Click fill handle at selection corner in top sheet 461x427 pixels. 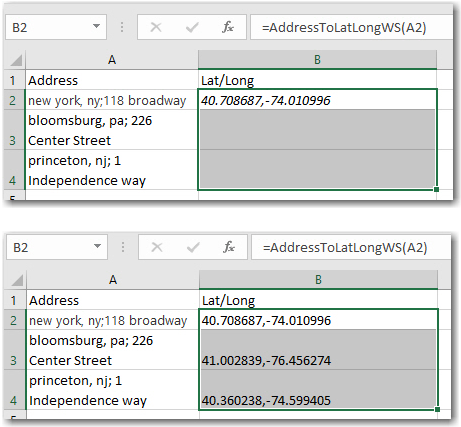[436, 189]
